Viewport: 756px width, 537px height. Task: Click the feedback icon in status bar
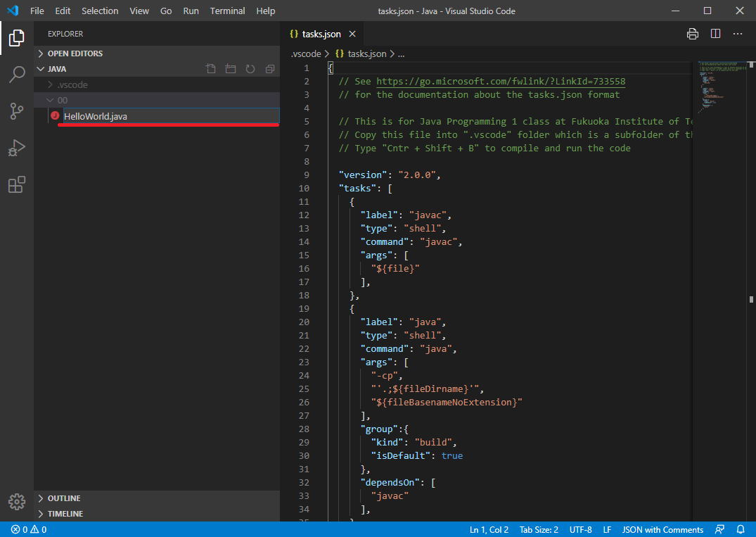pos(719,529)
